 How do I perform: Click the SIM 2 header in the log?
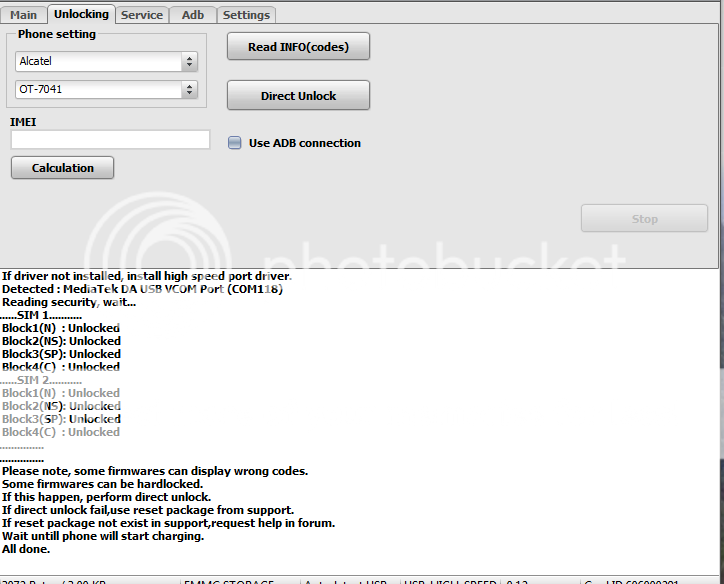[41, 380]
